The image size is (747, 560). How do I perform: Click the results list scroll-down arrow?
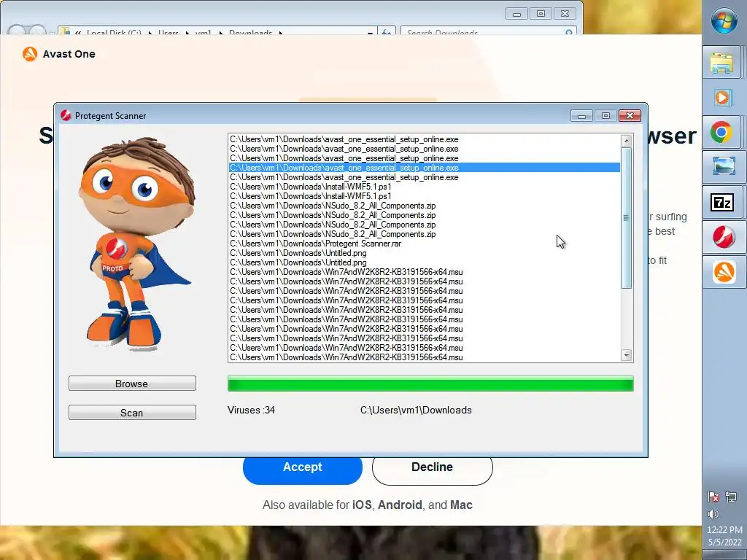point(627,355)
